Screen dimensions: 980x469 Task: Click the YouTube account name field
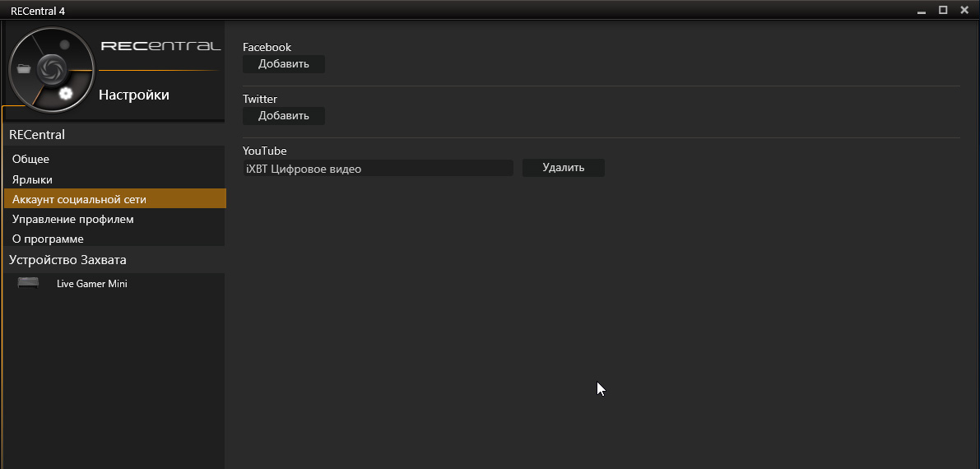pyautogui.click(x=377, y=169)
